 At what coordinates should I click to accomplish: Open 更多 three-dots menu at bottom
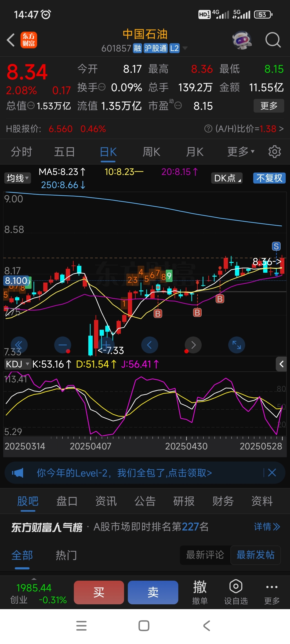click(272, 592)
